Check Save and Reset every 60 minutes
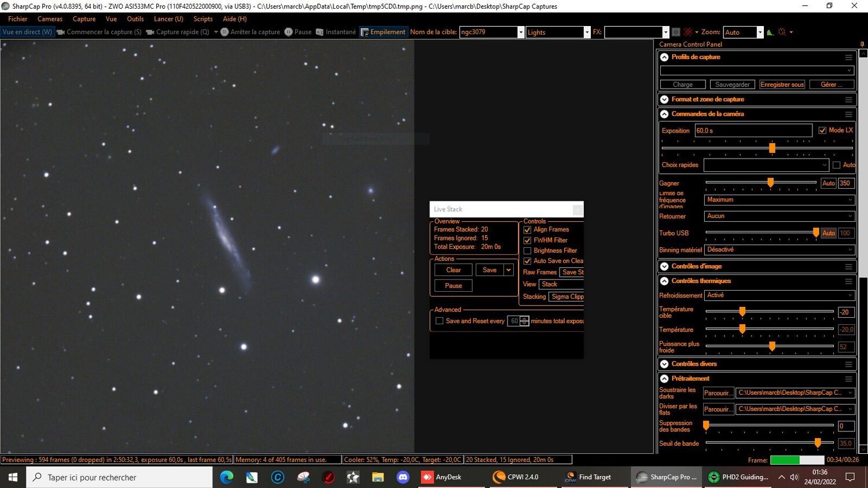868x488 pixels. [x=440, y=321]
